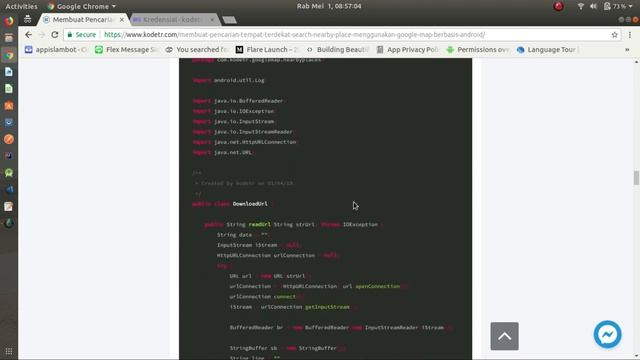Click the page vertical scrollbar thumb
The width and height of the screenshot is (640, 360).
636,178
